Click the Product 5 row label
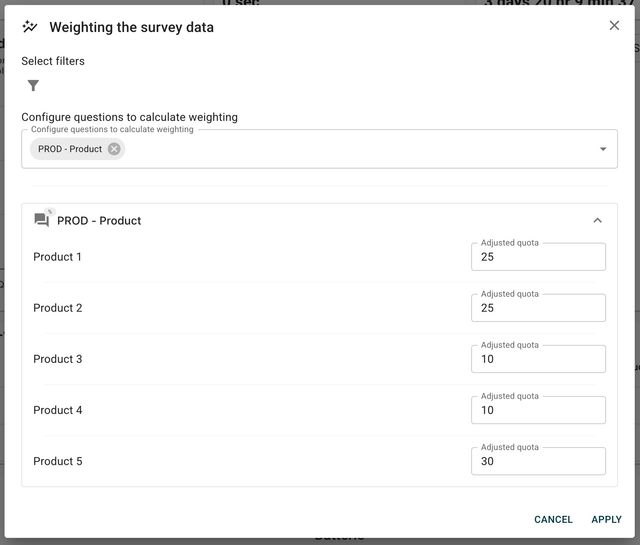Viewport: 640px width, 545px height. pos(58,461)
